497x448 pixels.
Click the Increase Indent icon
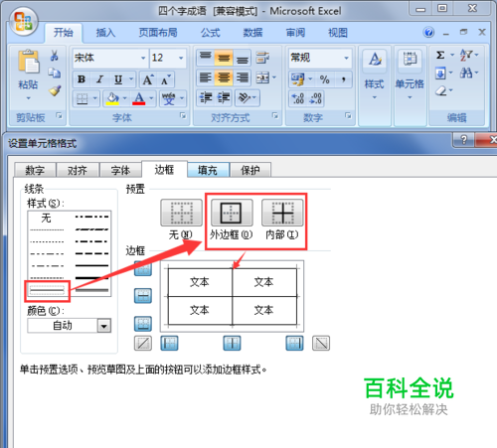(x=224, y=98)
